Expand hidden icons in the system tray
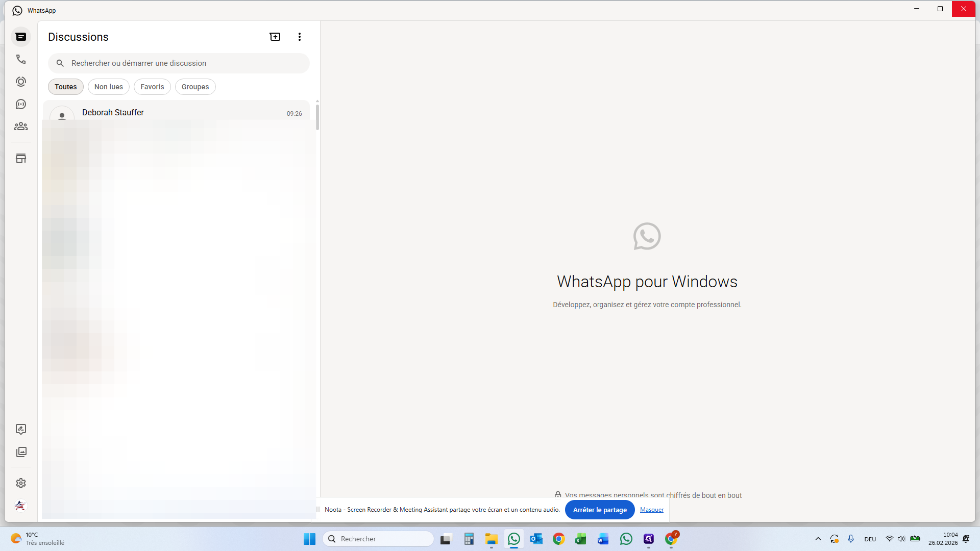Image resolution: width=980 pixels, height=551 pixels. coord(817,539)
